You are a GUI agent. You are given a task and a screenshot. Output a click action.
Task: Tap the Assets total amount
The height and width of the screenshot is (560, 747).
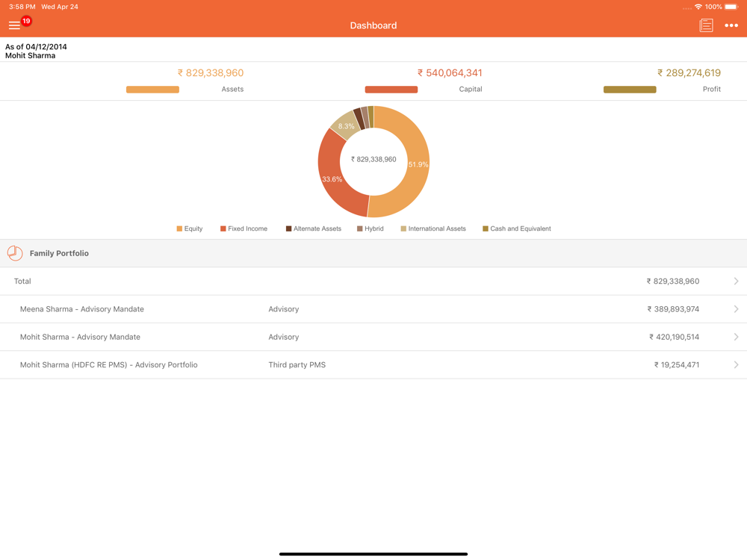click(x=211, y=72)
